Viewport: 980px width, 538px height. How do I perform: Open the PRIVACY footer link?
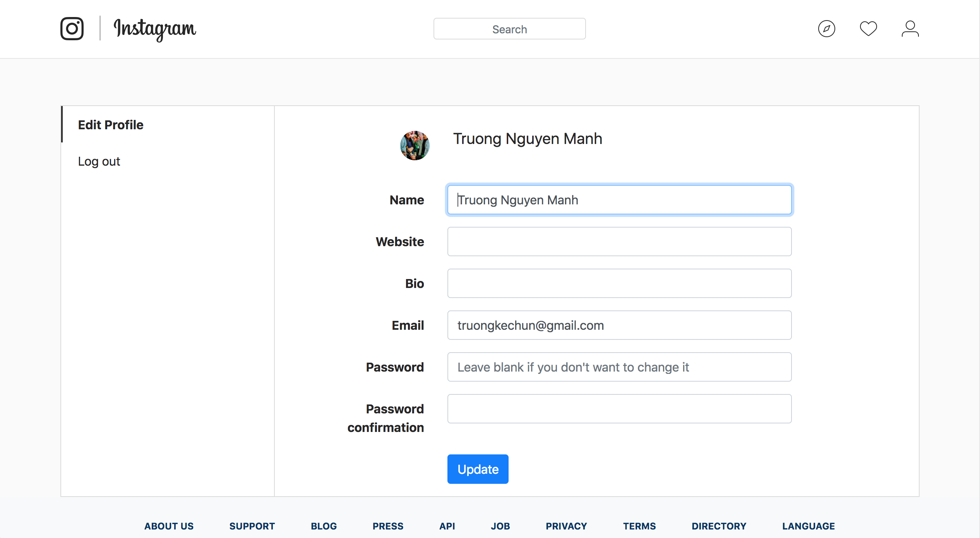[566, 526]
